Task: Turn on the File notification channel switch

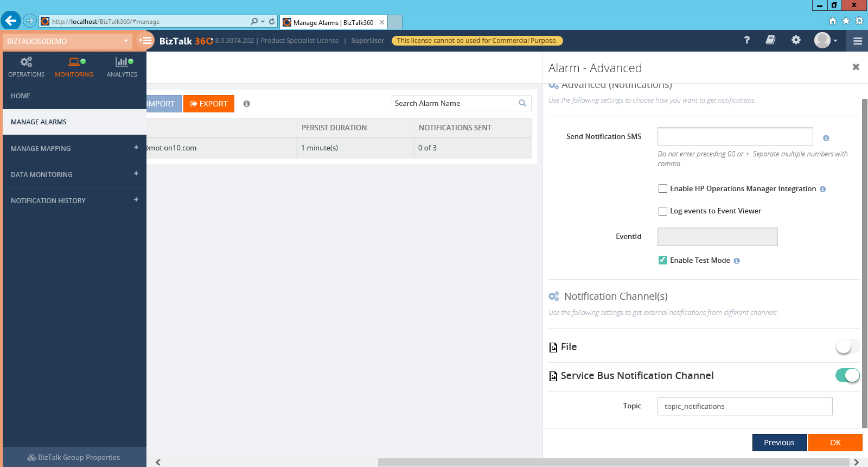Action: [x=847, y=346]
